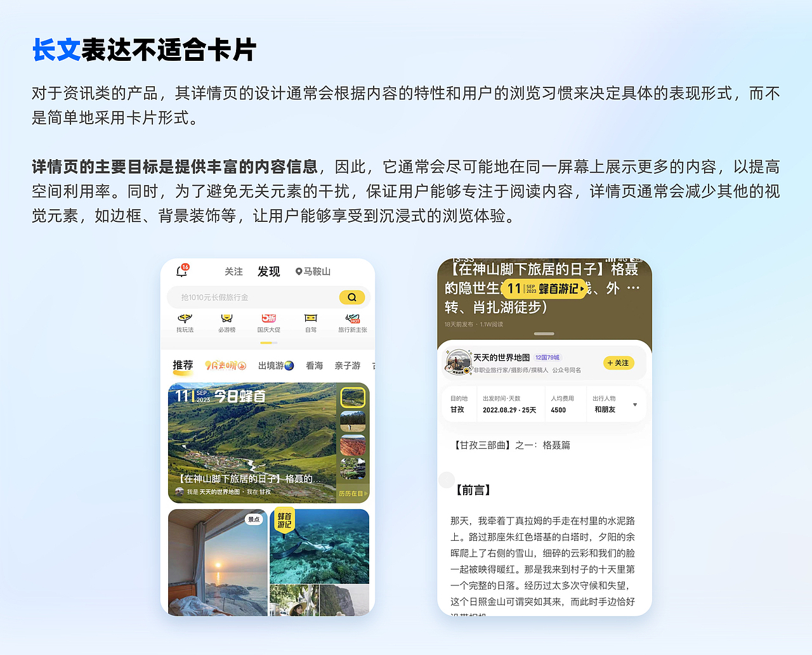Open the card title 【在神山脚下旅居的日子】格聂的…

coord(248,479)
